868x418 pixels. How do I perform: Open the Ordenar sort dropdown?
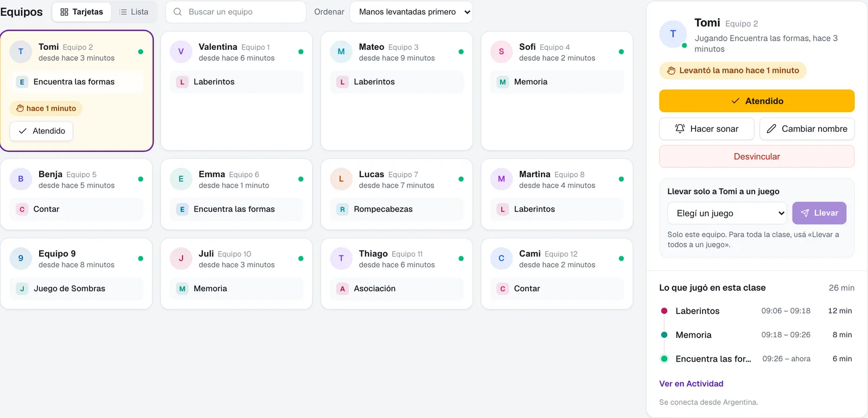pyautogui.click(x=411, y=12)
